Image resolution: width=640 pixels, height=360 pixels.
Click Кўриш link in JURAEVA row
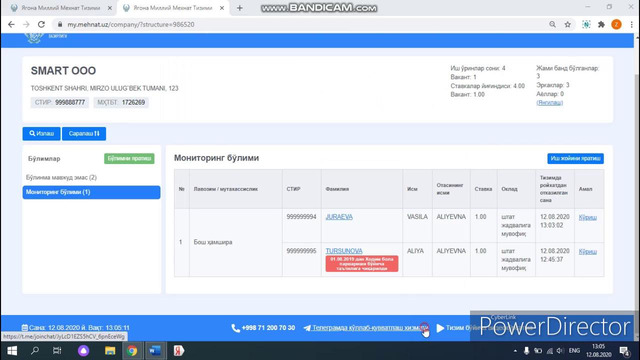coord(587,217)
